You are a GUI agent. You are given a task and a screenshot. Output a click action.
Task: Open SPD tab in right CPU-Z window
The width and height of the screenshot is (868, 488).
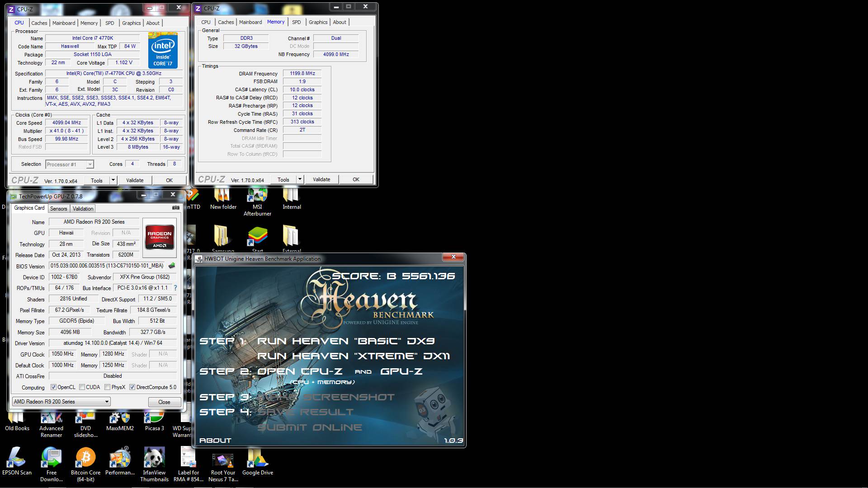[x=296, y=22]
